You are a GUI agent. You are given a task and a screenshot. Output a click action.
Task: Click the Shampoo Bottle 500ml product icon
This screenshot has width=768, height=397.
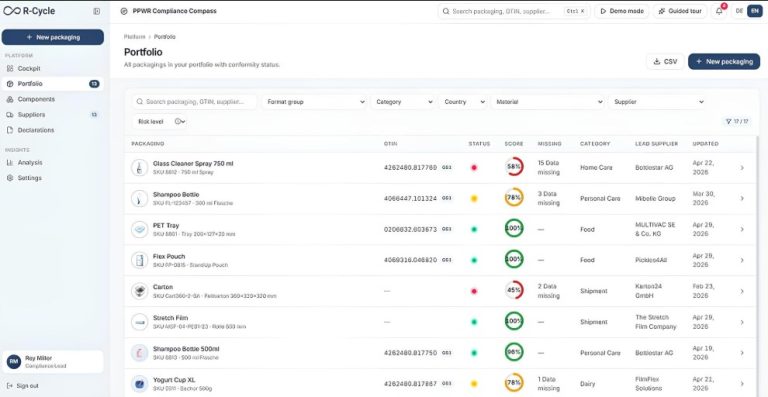(140, 352)
